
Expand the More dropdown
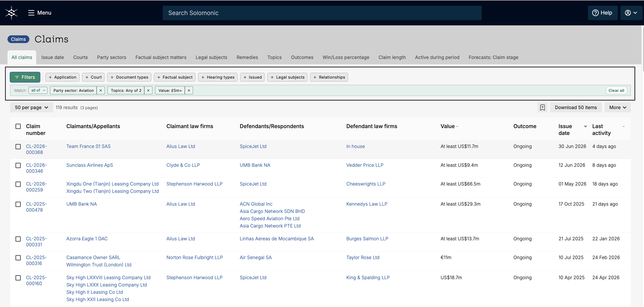[617, 108]
